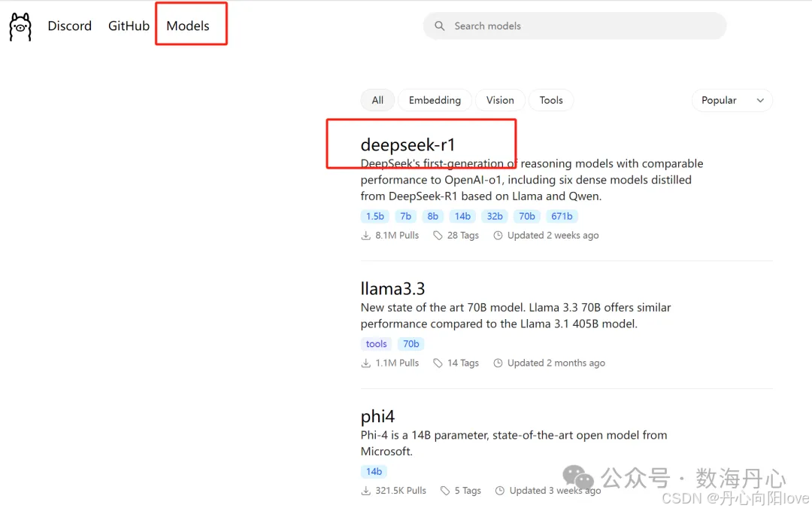Viewport: 812px width, 511px height.
Task: Filter models by Embedding
Action: [435, 100]
